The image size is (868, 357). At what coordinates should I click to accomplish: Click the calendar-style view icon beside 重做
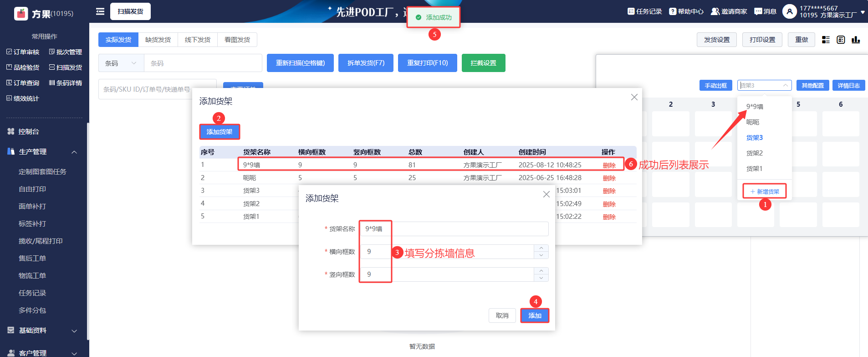[841, 40]
